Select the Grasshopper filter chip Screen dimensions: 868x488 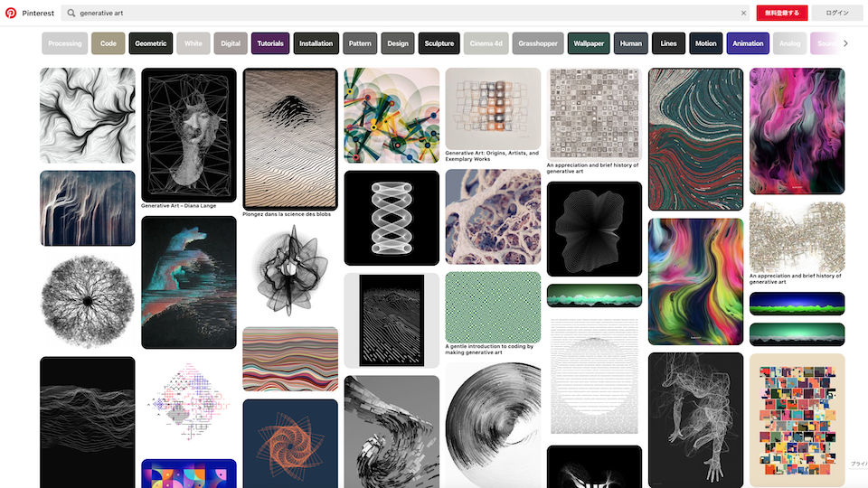538,43
